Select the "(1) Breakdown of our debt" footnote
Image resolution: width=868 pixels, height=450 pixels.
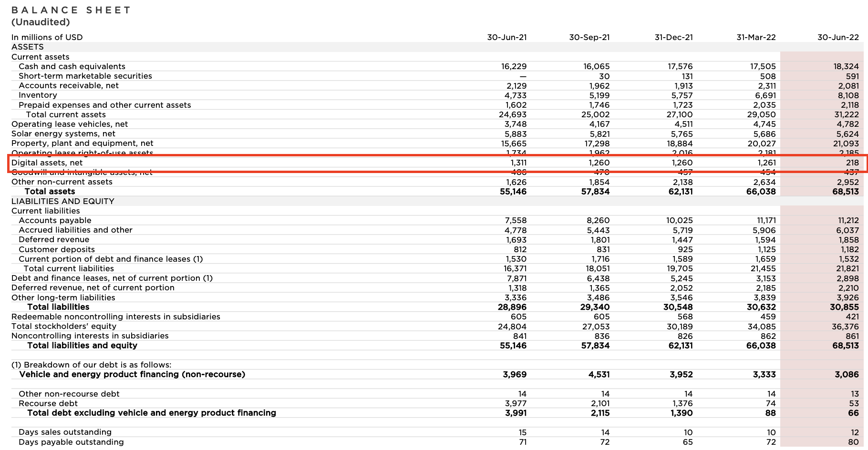click(x=91, y=365)
